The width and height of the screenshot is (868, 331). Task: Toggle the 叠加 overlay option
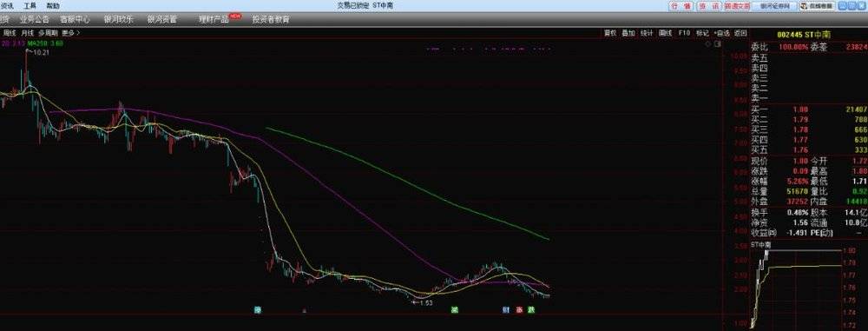pos(628,33)
